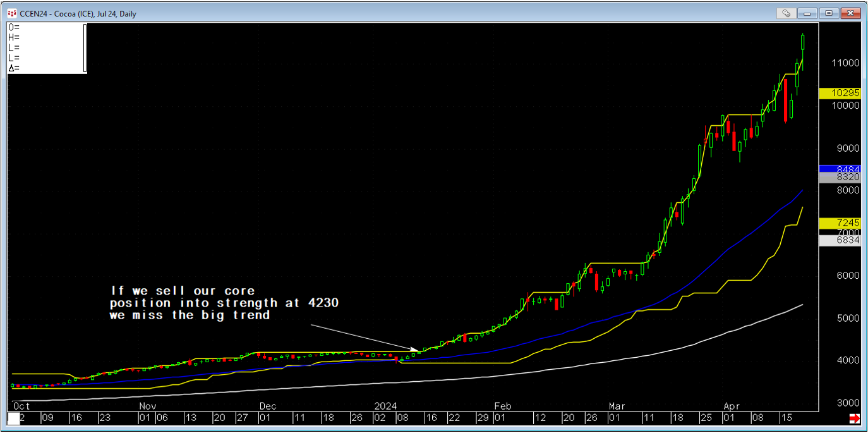The width and height of the screenshot is (868, 433).
Task: Click the CQG app icon in title bar
Action: [x=11, y=13]
